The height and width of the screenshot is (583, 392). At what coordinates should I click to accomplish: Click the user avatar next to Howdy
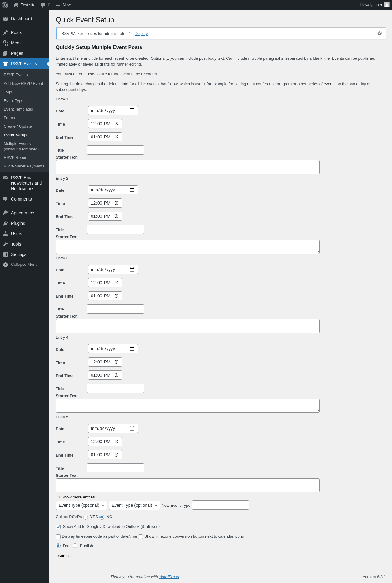coord(387,5)
